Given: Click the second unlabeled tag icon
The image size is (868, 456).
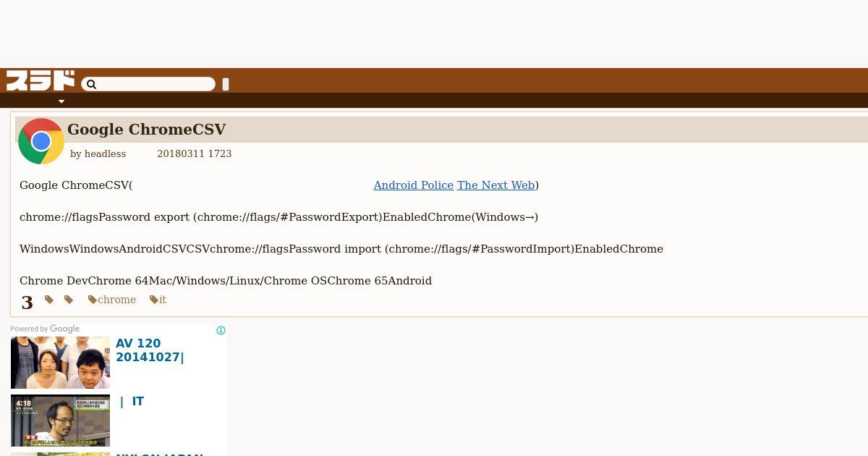Looking at the screenshot, I should coord(69,300).
